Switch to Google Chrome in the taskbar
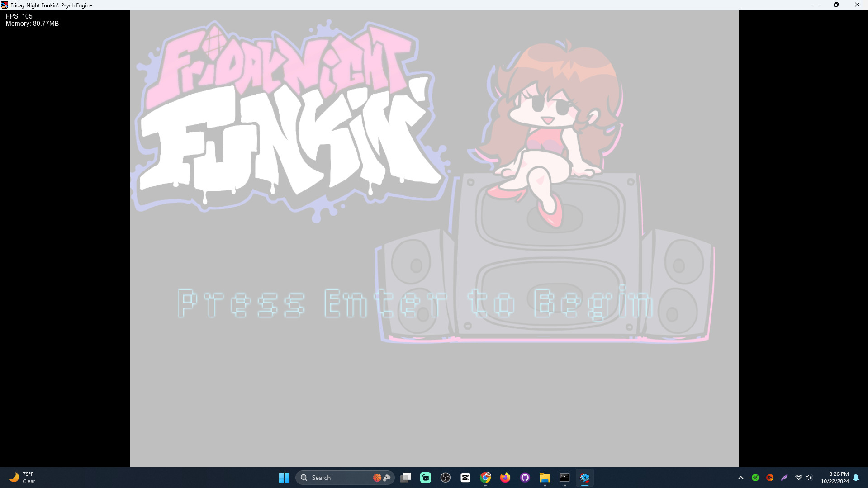 485,478
